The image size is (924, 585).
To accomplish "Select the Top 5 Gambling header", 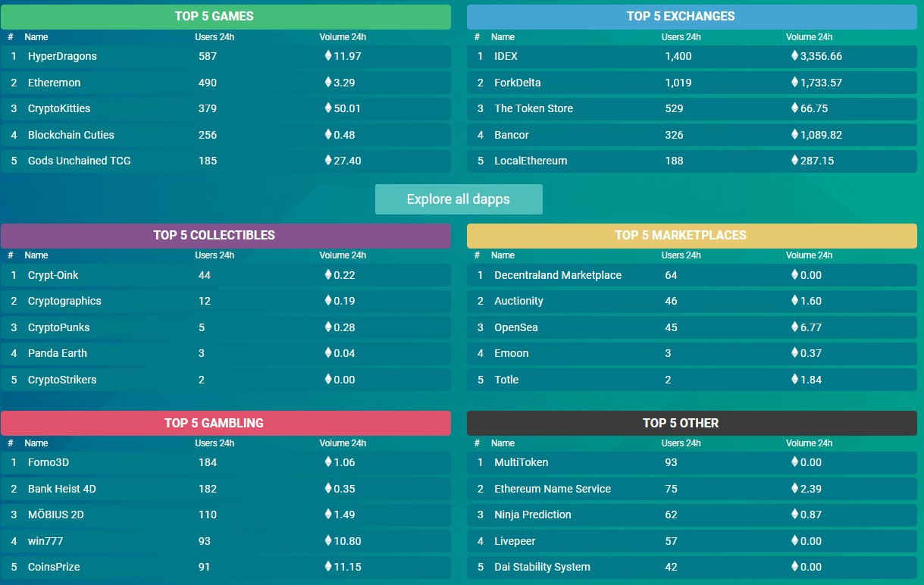I will [225, 423].
